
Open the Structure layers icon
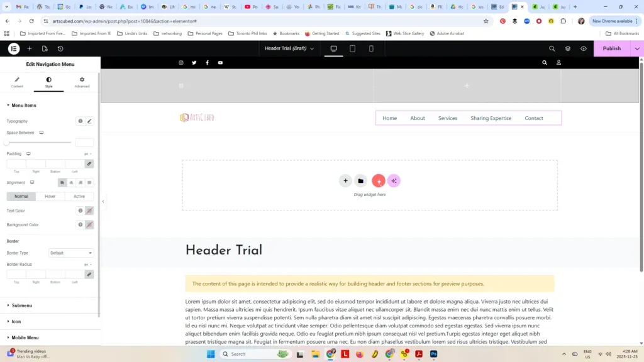coord(568,48)
